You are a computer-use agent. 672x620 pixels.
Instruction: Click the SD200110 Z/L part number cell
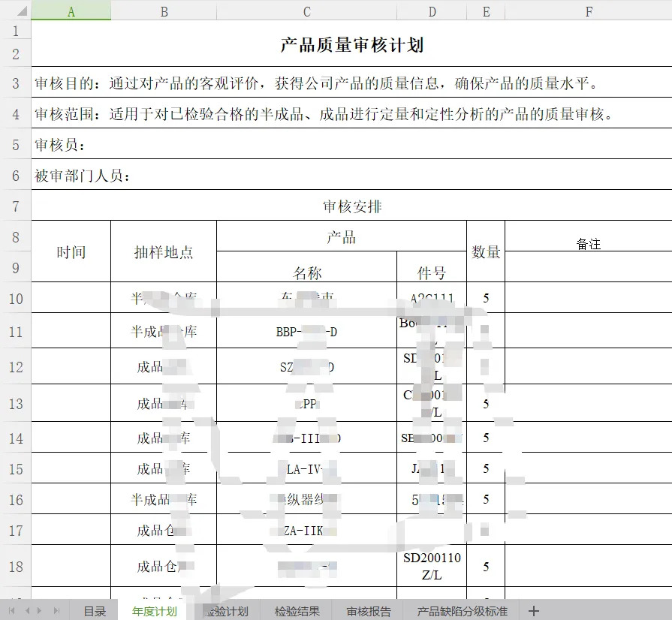[432, 567]
